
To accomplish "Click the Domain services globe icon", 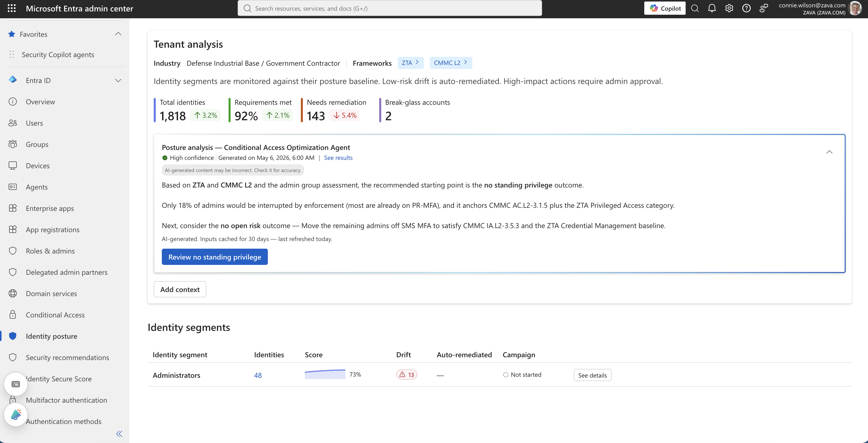I will pyautogui.click(x=13, y=293).
